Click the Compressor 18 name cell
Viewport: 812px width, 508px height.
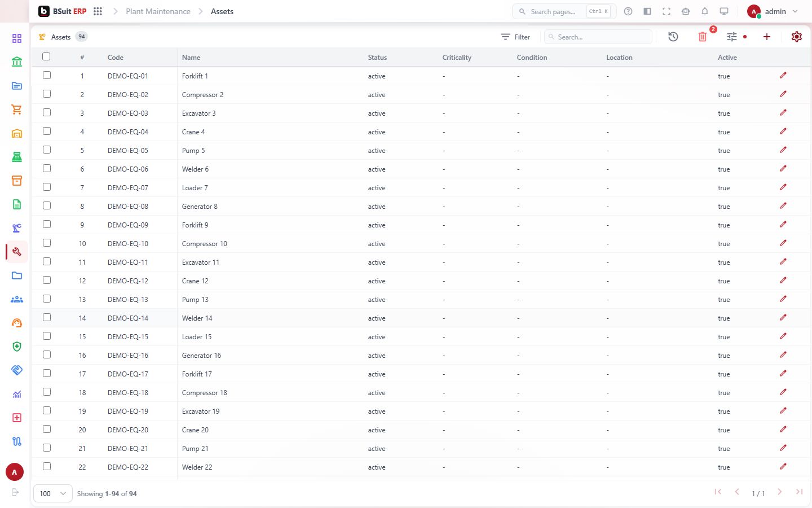point(205,393)
